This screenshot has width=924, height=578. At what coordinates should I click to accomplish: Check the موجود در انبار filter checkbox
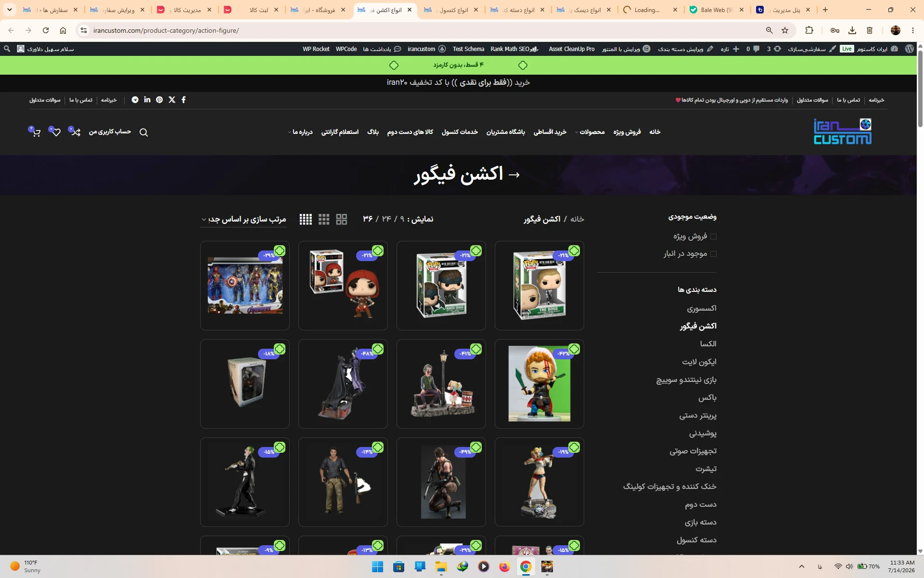point(714,254)
